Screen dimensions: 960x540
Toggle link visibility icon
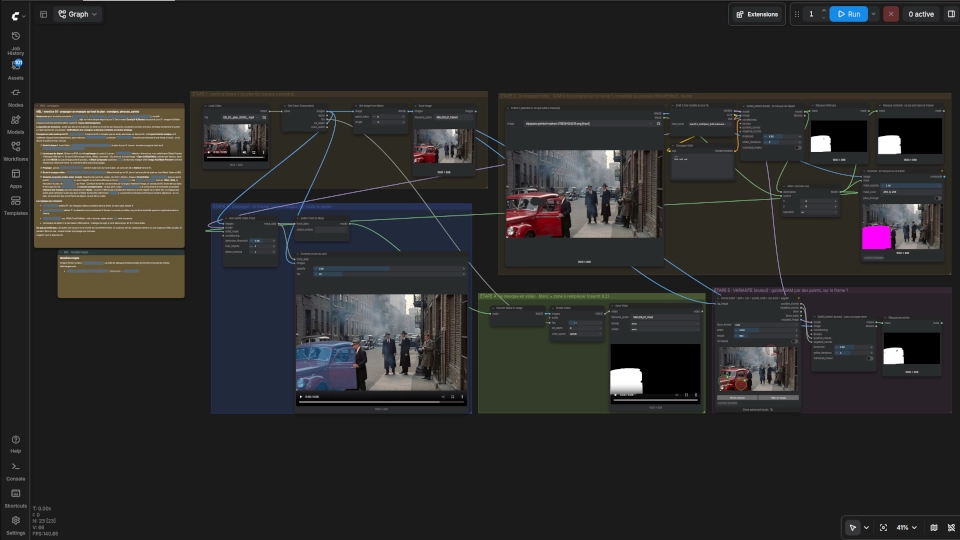(951, 527)
